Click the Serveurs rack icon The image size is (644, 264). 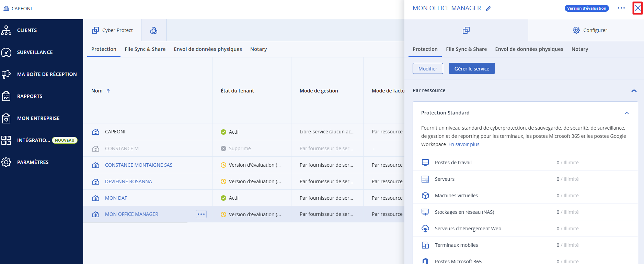click(x=425, y=179)
